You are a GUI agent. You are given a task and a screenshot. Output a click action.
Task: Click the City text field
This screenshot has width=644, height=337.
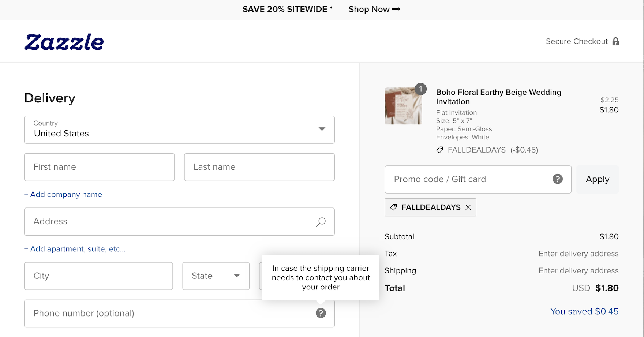(x=98, y=276)
